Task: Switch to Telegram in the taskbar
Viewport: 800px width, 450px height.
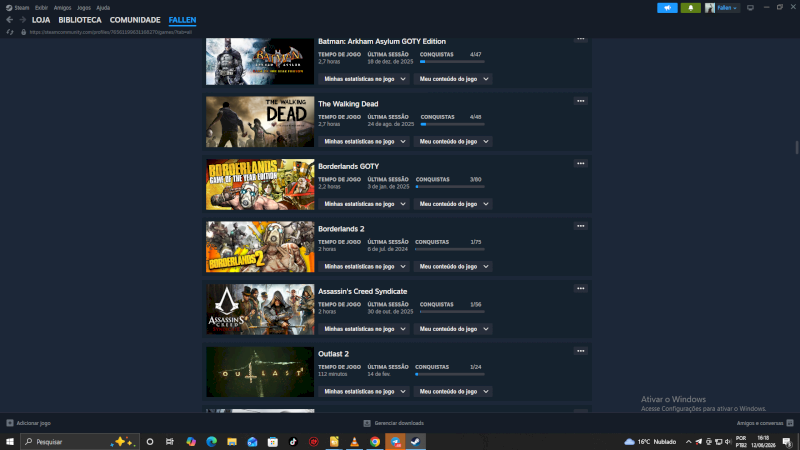Action: (395, 442)
